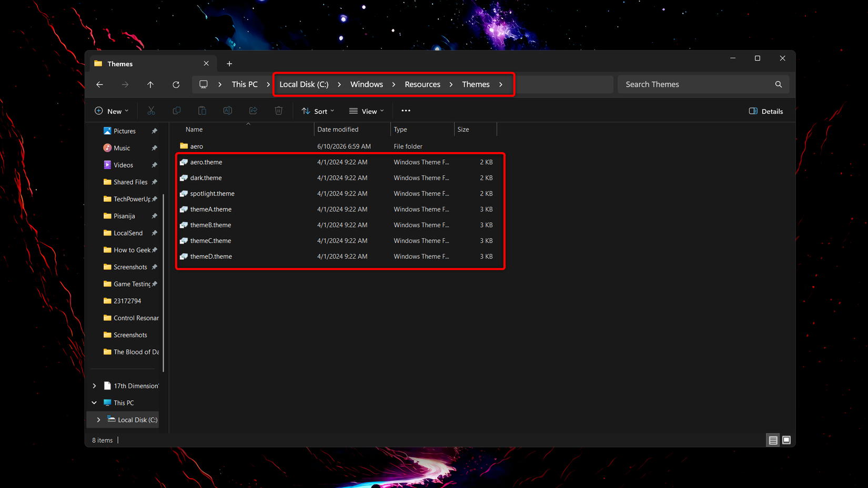Viewport: 868px width, 488px height.
Task: Select the Themes tab
Action: pyautogui.click(x=153, y=64)
